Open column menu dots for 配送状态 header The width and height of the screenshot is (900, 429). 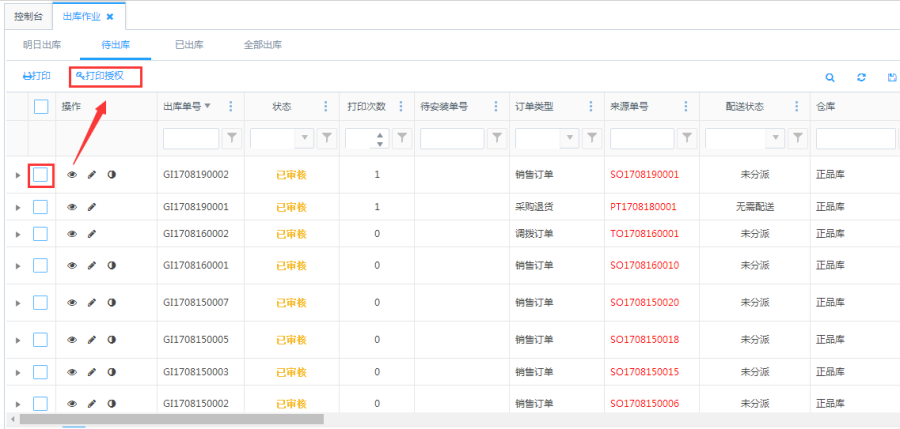[x=795, y=107]
